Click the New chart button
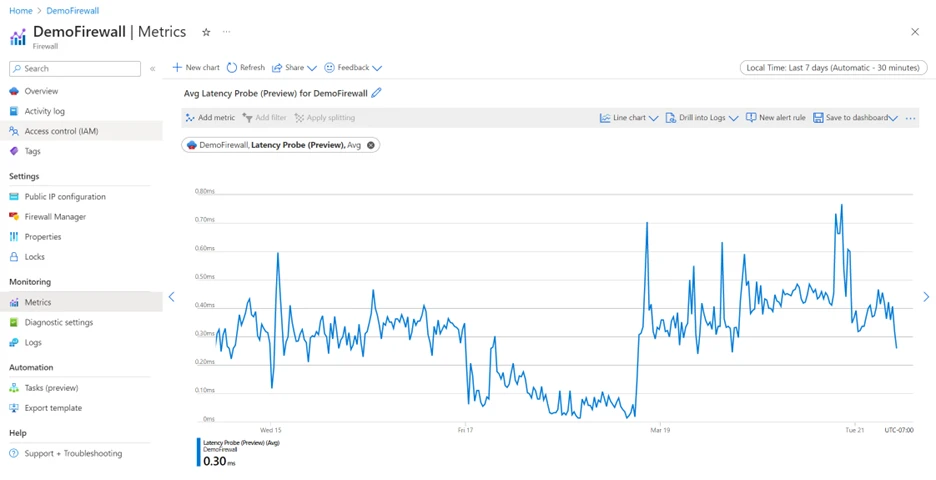936x480 pixels. pos(196,68)
